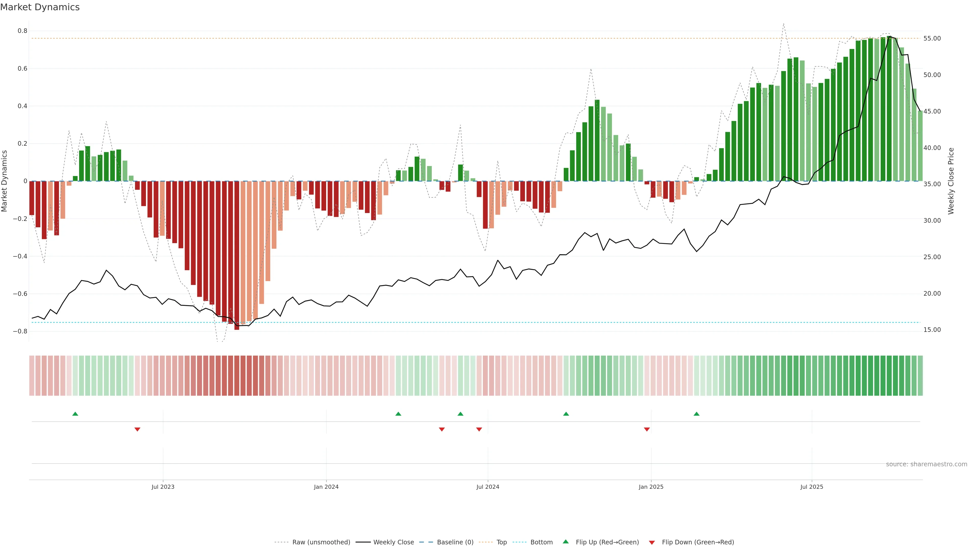Image resolution: width=980 pixels, height=551 pixels.
Task: Click the flip-up triangle near April 2024
Action: tap(398, 414)
